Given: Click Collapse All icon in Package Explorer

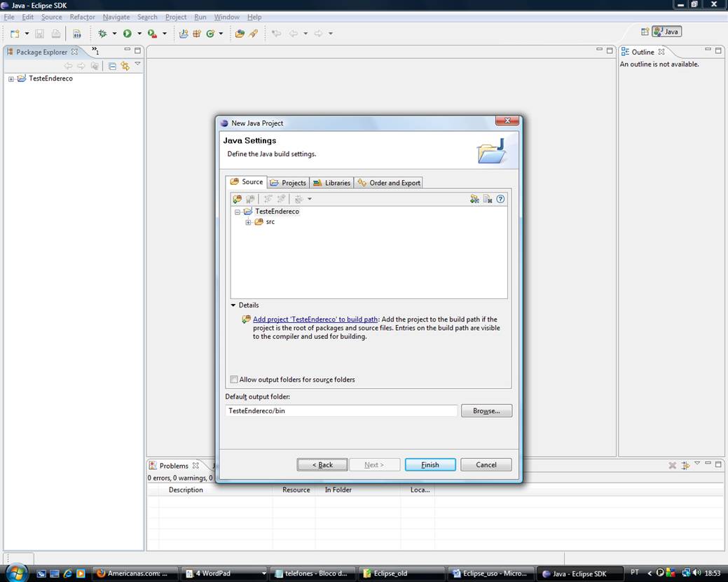Looking at the screenshot, I should coord(112,66).
